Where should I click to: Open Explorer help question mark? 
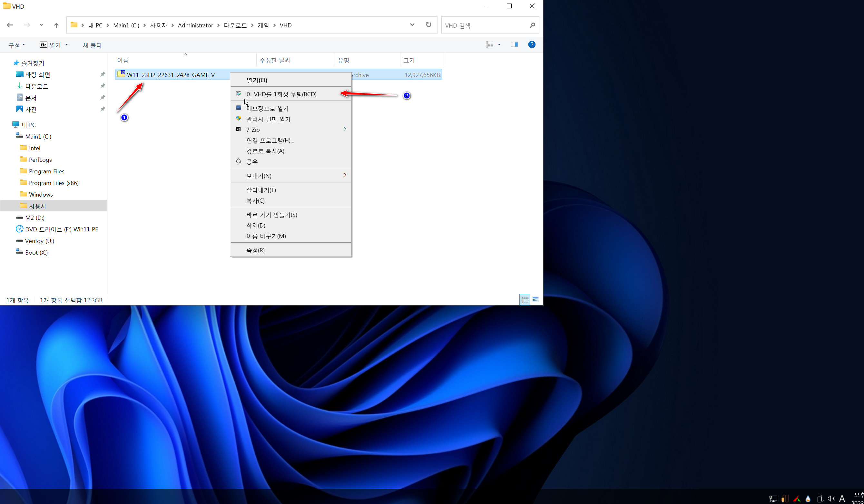532,44
